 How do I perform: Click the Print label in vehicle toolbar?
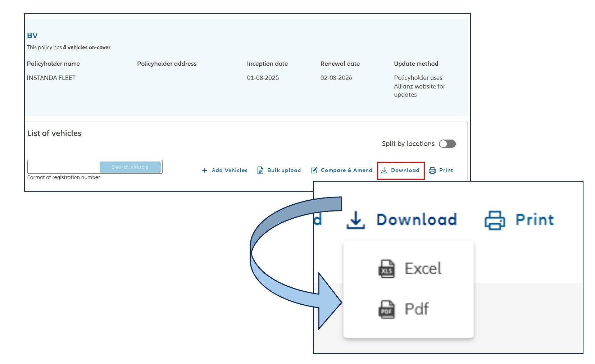point(446,170)
